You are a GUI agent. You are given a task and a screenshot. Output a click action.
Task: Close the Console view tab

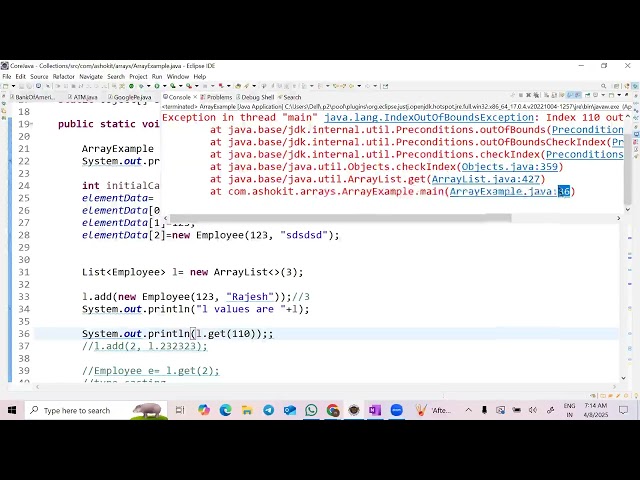tap(195, 97)
